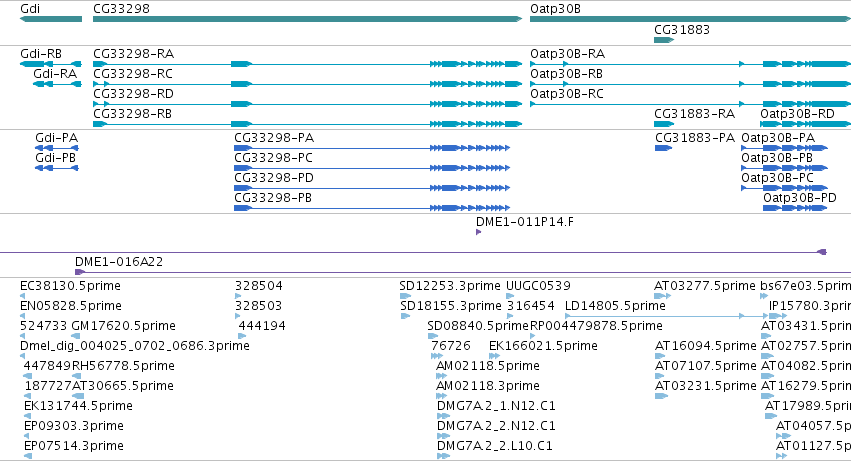Select EST EN05828.5prime

click(71, 306)
